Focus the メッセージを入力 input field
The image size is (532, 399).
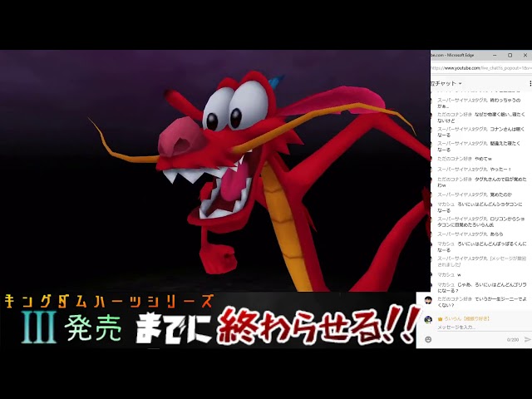click(x=482, y=327)
